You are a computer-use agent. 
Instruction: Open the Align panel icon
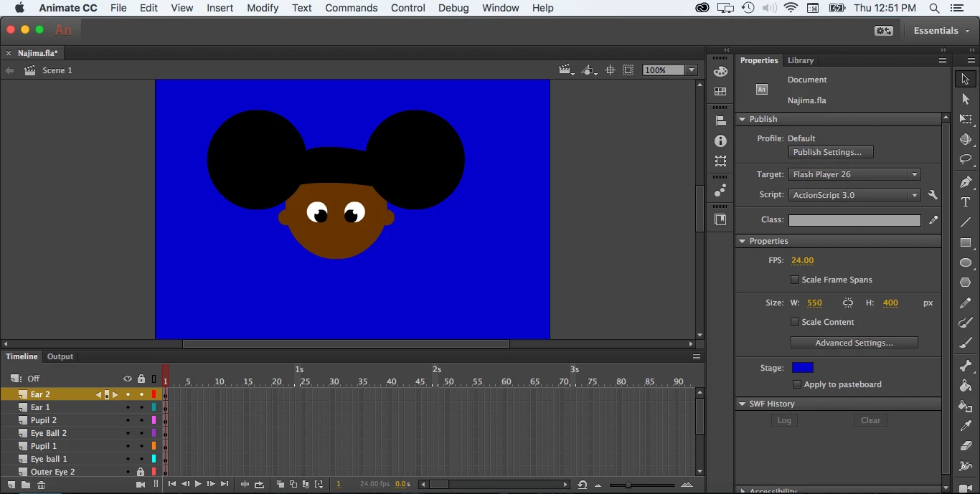coord(720,120)
